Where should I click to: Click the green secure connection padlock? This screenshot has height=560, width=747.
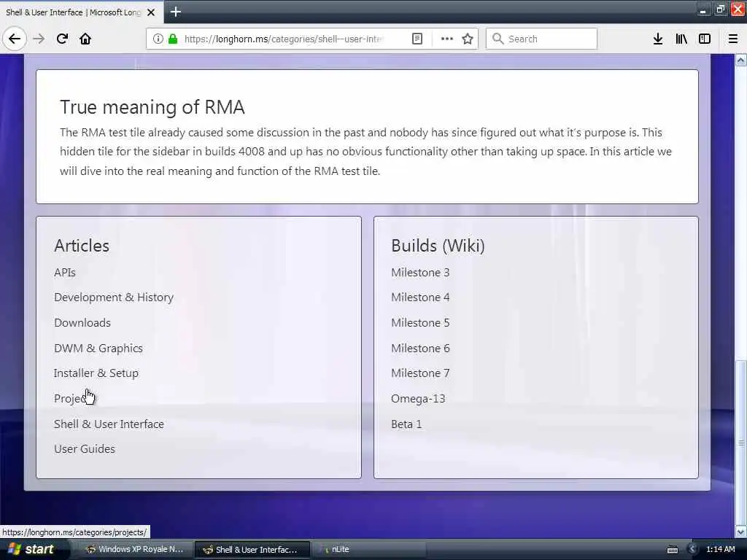tap(173, 39)
